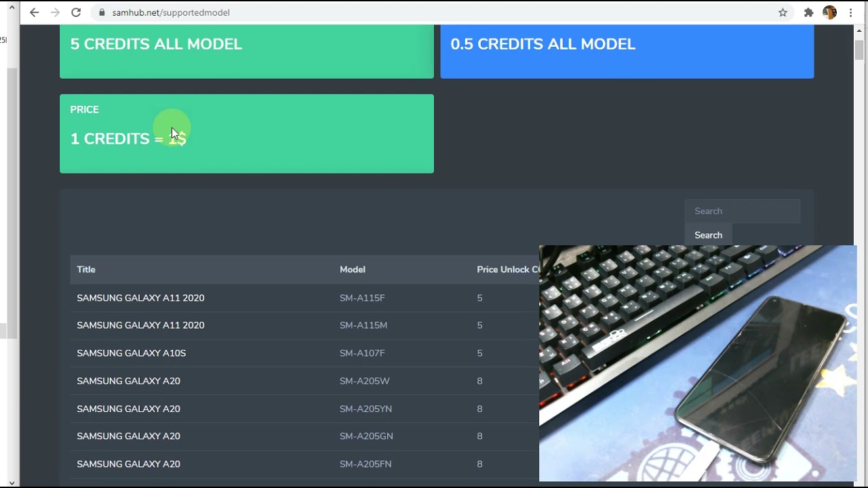Click model cell SM-A205FN

tap(366, 464)
